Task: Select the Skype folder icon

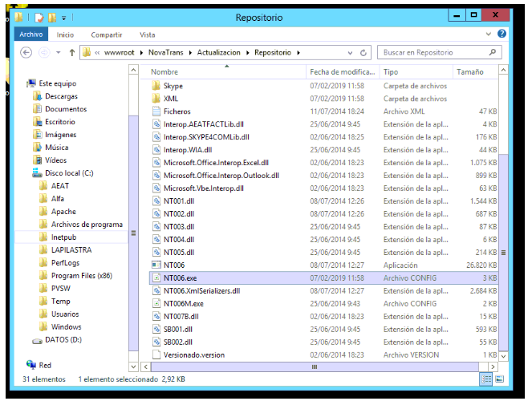Action: coord(156,86)
